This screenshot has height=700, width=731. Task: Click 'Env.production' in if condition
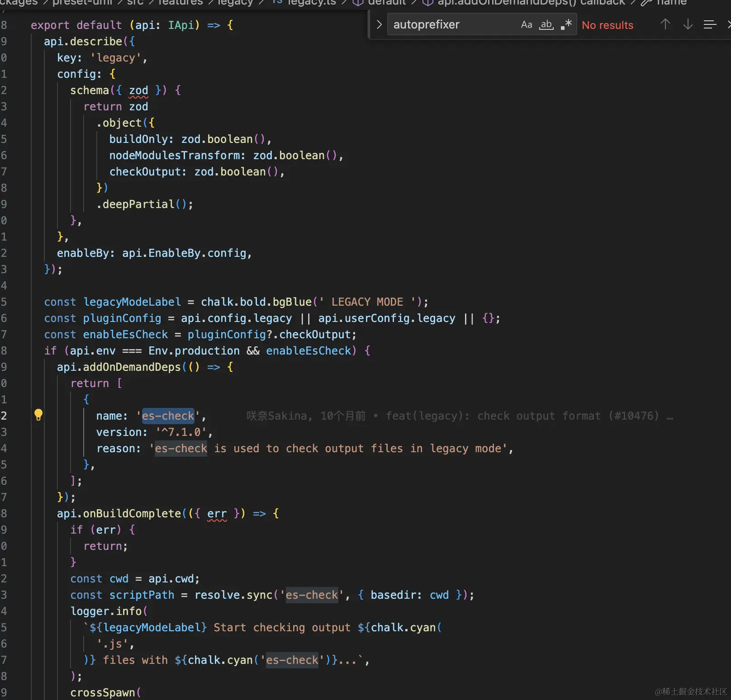(x=194, y=351)
